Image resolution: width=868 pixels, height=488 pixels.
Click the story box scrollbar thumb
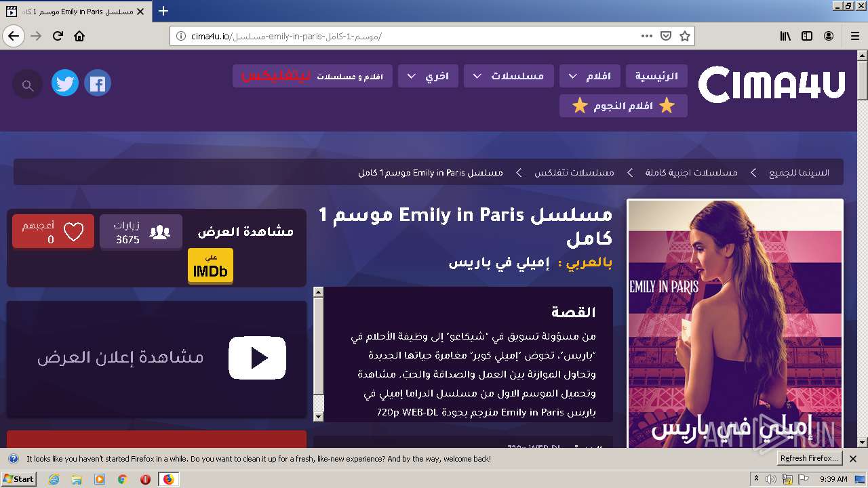click(x=318, y=346)
